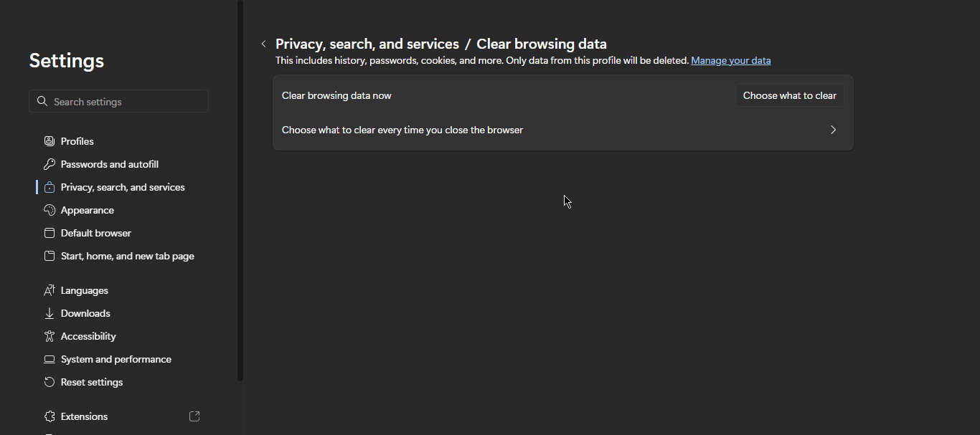Viewport: 980px width, 435px height.
Task: Click the Profiles icon in sidebar
Action: pos(50,141)
